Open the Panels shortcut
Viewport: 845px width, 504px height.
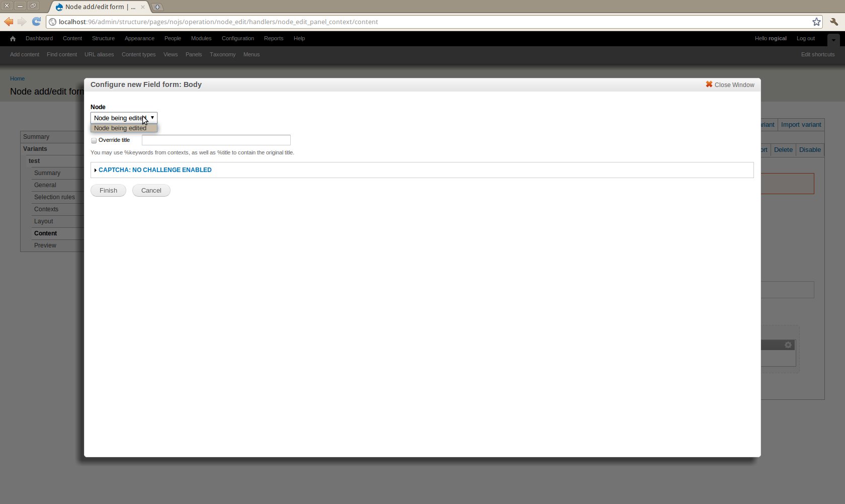pos(194,54)
